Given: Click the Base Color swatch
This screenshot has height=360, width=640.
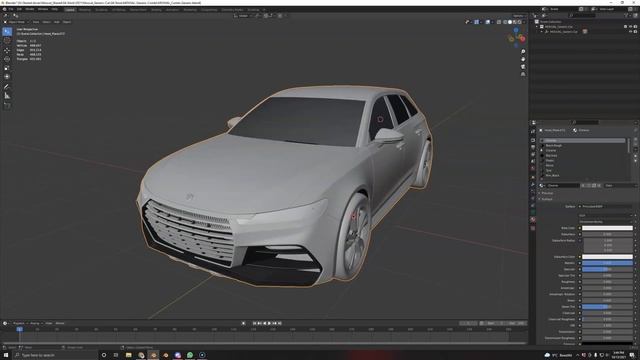Looking at the screenshot, I should tap(607, 228).
